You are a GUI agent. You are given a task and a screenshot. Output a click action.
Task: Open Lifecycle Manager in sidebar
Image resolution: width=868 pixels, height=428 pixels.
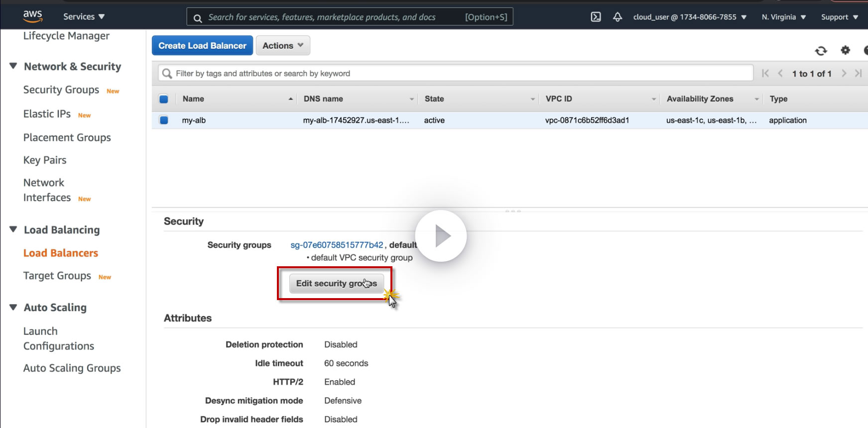pos(66,36)
